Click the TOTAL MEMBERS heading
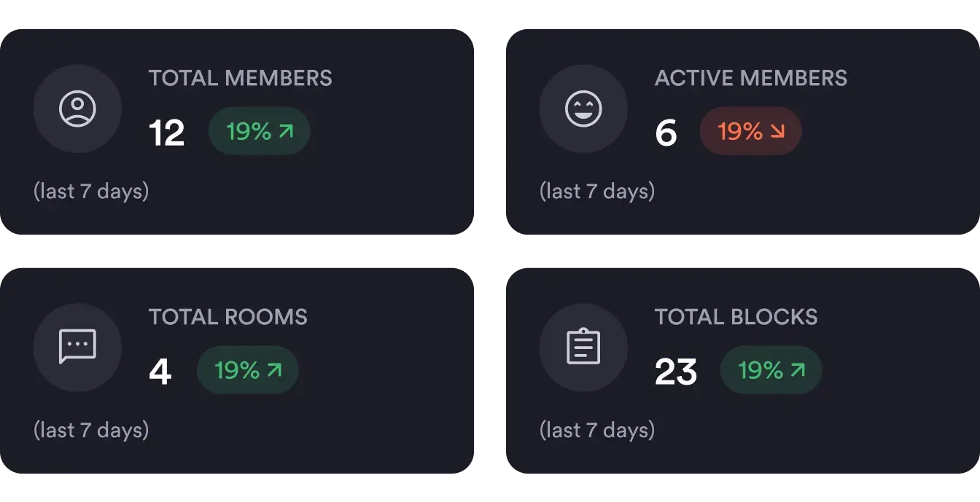This screenshot has height=502, width=980. point(241,78)
